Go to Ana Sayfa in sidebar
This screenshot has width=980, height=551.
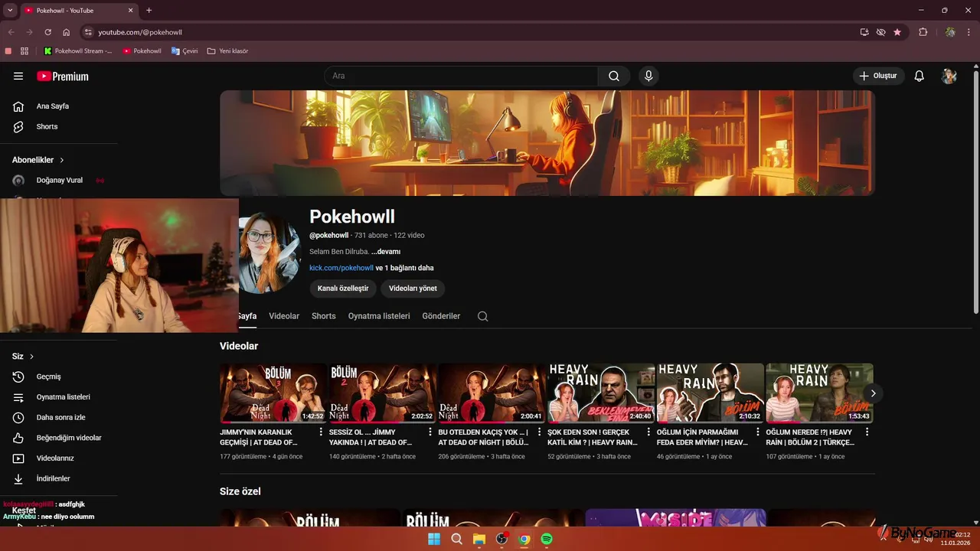click(53, 106)
